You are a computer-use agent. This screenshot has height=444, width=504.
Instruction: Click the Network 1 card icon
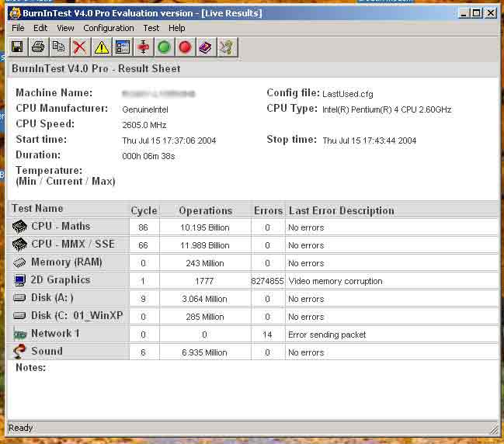(20, 334)
